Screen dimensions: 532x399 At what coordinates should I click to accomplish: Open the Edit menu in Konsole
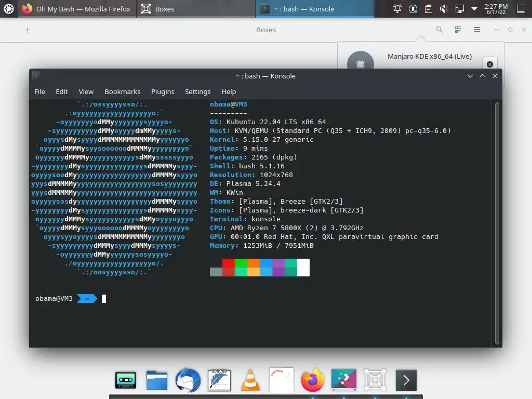(62, 91)
